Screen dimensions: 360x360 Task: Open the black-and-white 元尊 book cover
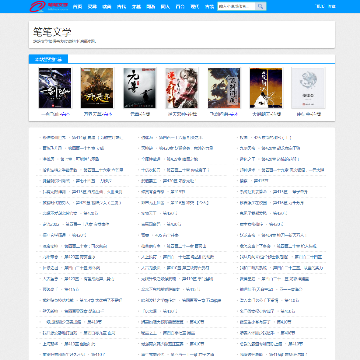[x=140, y=88]
